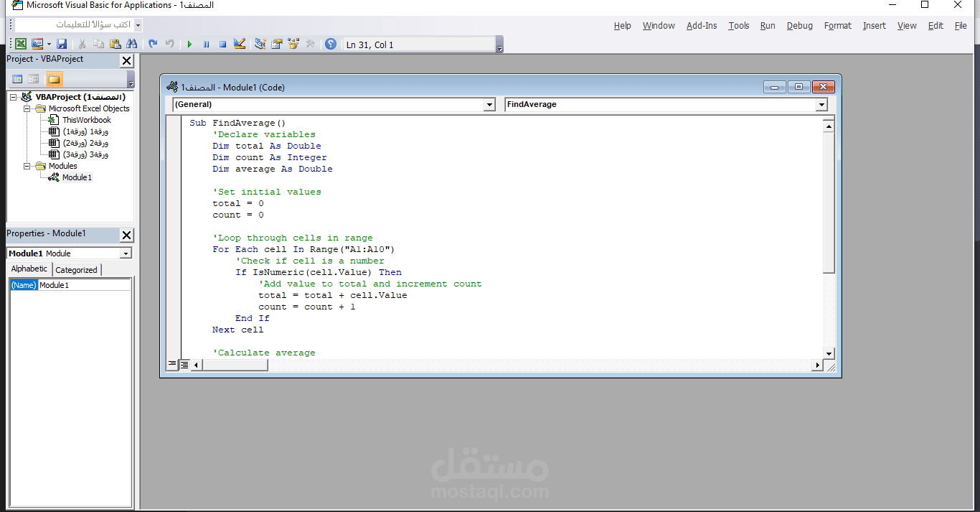Open Object Browser toolbar icon
Viewport: 980px width, 512px height.
click(x=293, y=44)
